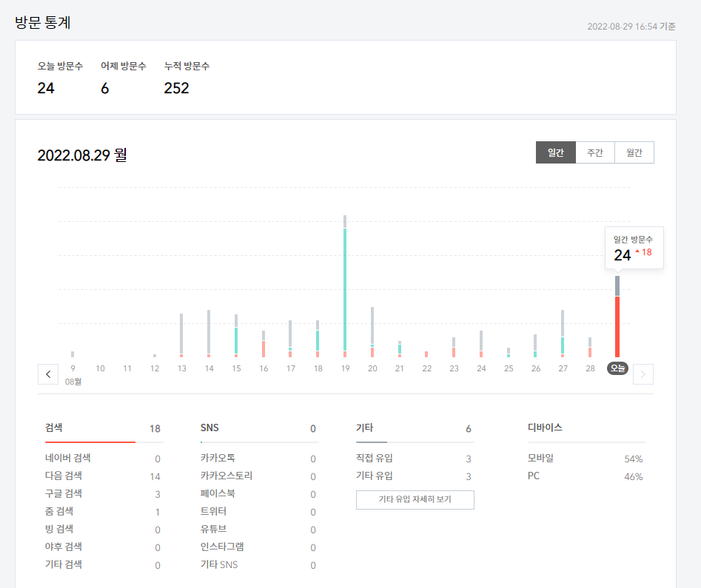Select the small bar for day 9
Image resolution: width=701 pixels, height=588 pixels.
point(73,354)
